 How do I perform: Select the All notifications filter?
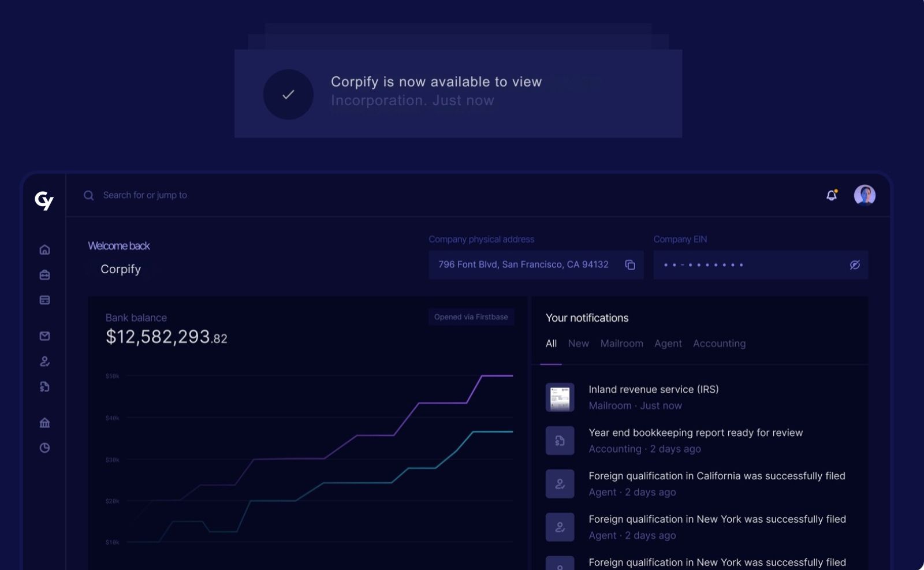(551, 343)
